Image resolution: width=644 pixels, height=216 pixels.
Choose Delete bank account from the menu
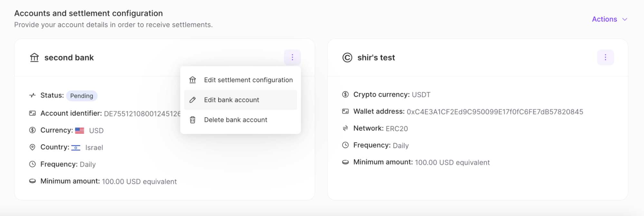pyautogui.click(x=235, y=120)
